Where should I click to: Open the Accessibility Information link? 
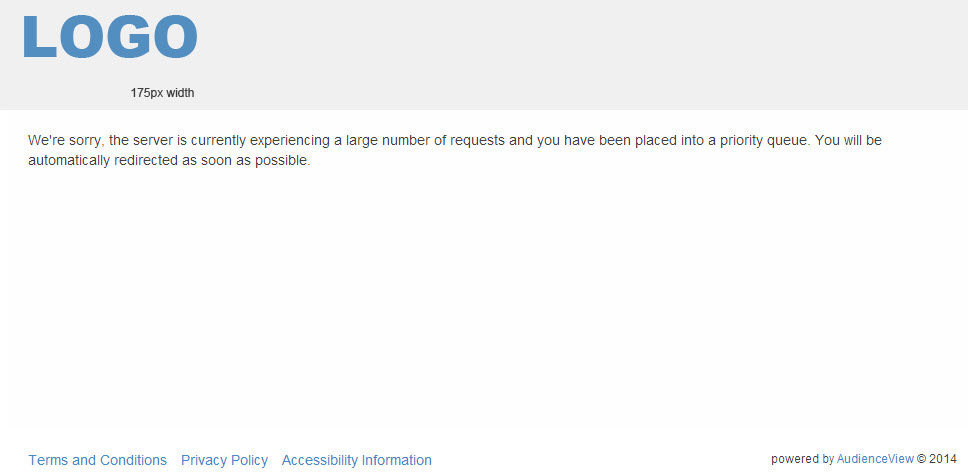point(357,460)
